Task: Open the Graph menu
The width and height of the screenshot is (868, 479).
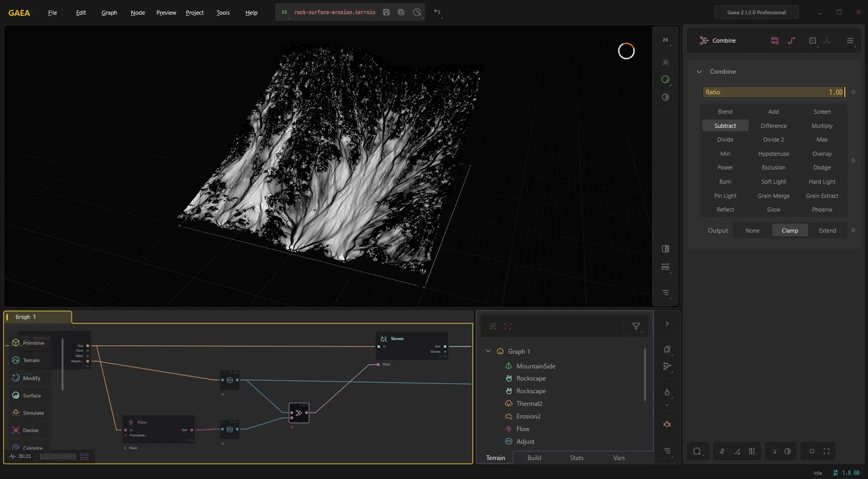Action: (x=109, y=13)
